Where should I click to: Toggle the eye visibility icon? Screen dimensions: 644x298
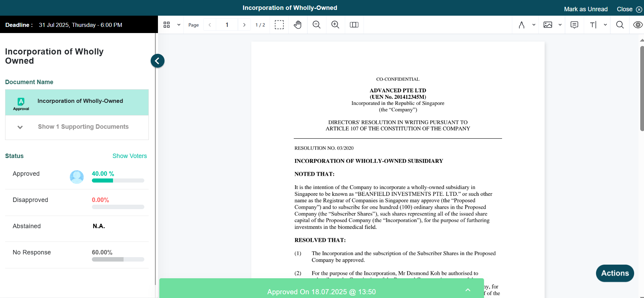(x=638, y=25)
